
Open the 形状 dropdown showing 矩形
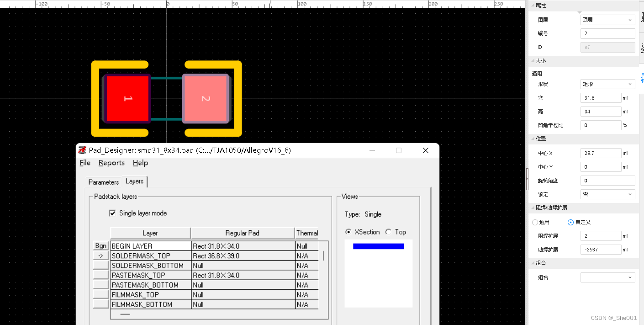[607, 84]
